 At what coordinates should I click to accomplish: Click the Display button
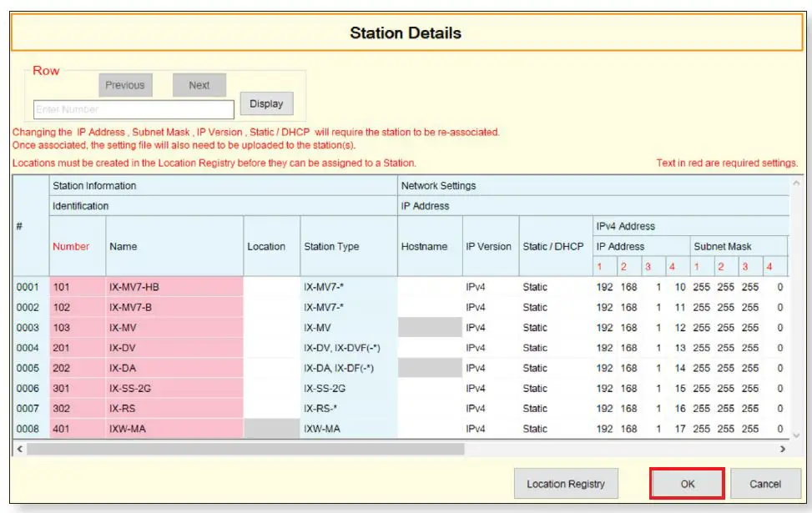(x=266, y=104)
